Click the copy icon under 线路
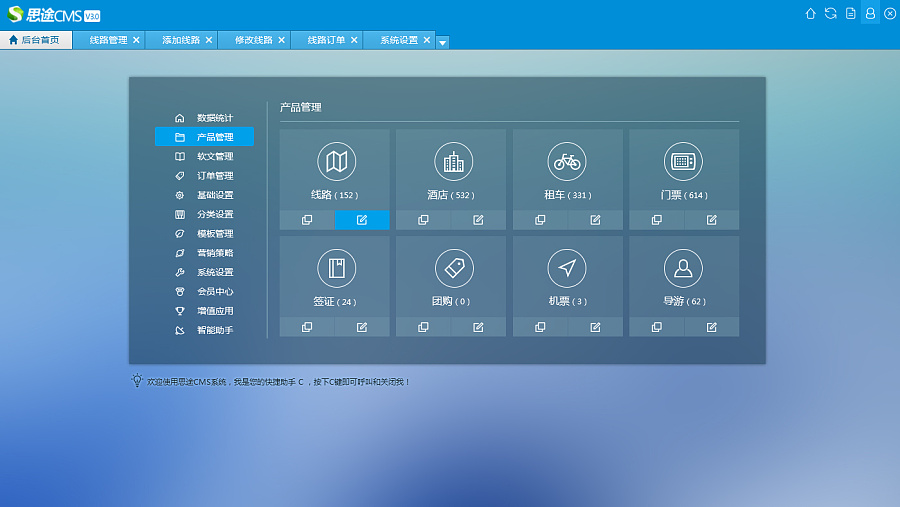This screenshot has height=507, width=900. 307,220
